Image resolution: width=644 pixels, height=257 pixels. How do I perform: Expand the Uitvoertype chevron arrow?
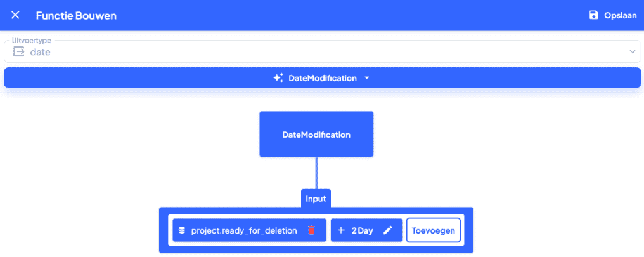point(632,52)
